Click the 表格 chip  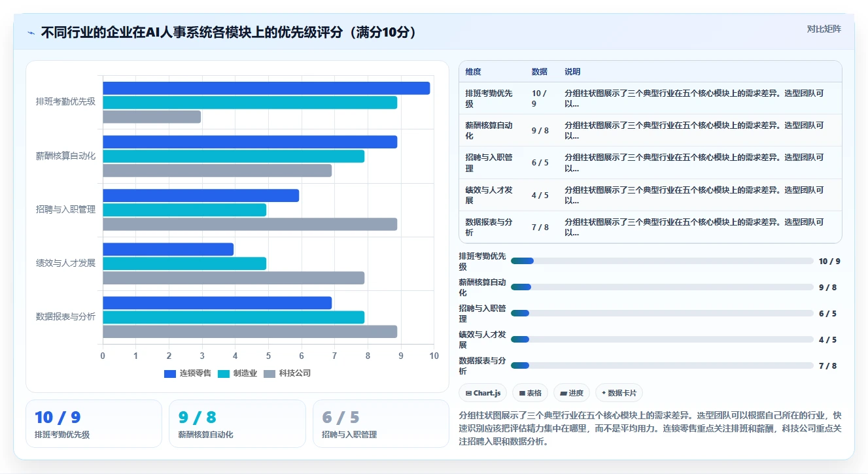[x=530, y=393]
